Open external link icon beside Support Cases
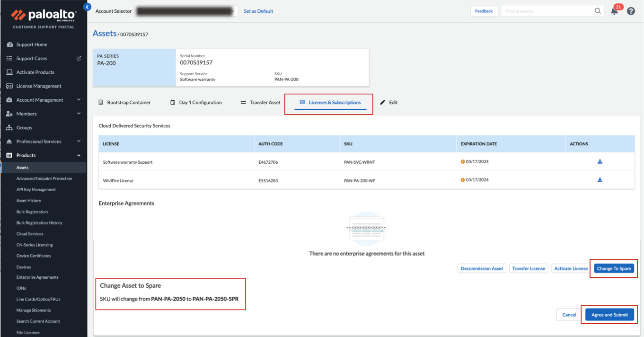 [x=79, y=59]
